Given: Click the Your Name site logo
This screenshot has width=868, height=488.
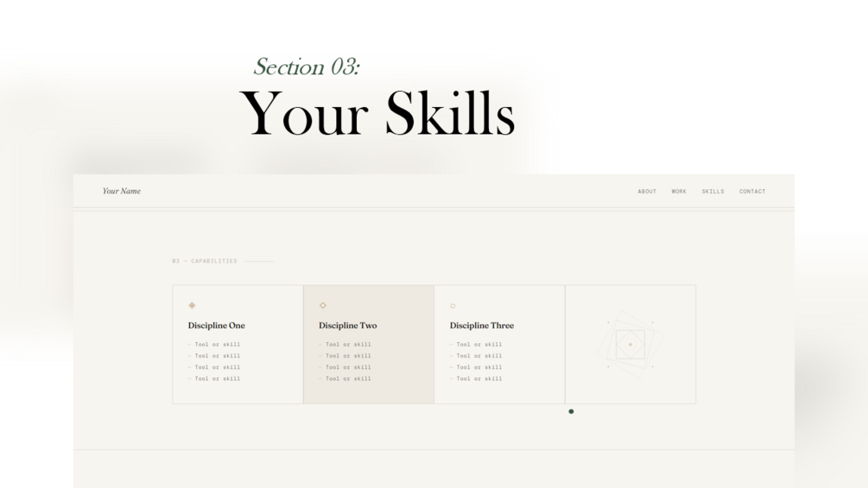Looking at the screenshot, I should [121, 191].
